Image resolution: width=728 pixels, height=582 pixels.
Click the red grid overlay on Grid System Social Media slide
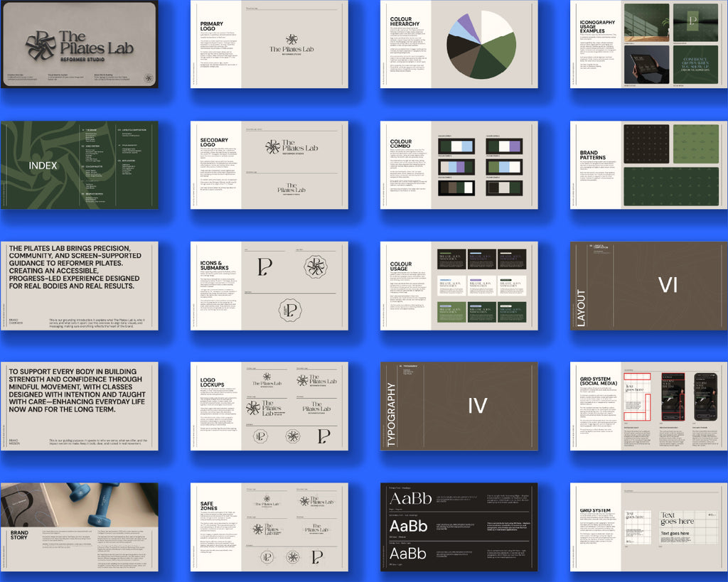coord(637,377)
